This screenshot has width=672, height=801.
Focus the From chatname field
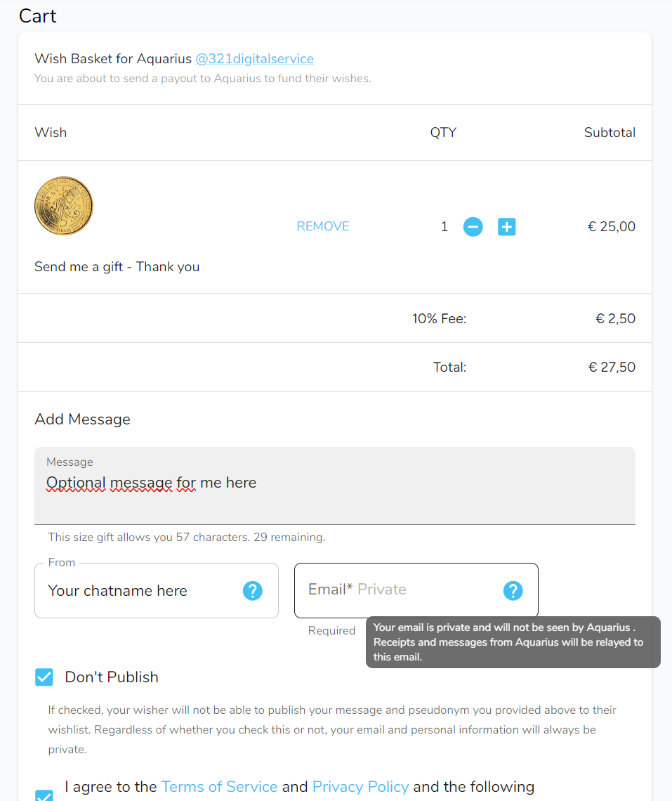pyautogui.click(x=140, y=591)
